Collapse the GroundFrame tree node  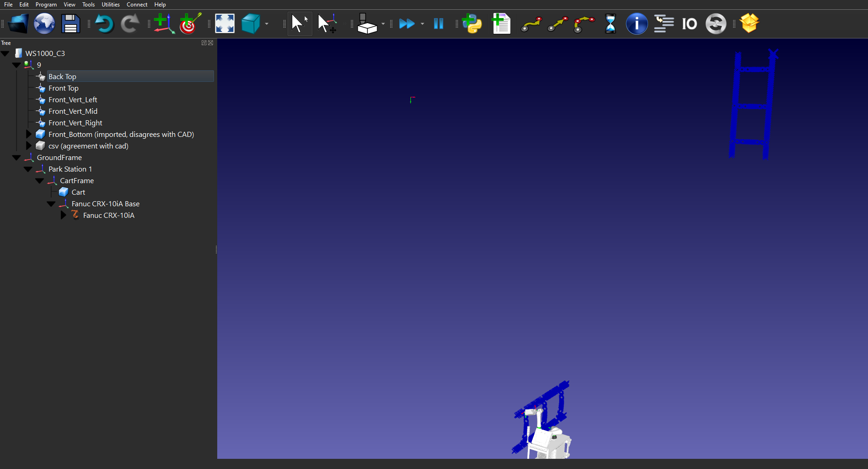tap(17, 158)
